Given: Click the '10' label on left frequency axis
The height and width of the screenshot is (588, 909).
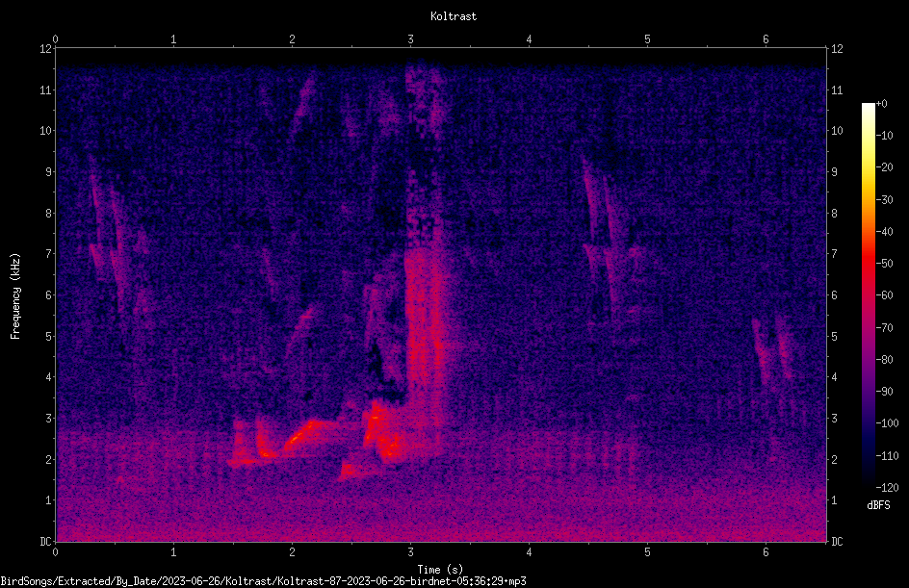Looking at the screenshot, I should coord(45,131).
